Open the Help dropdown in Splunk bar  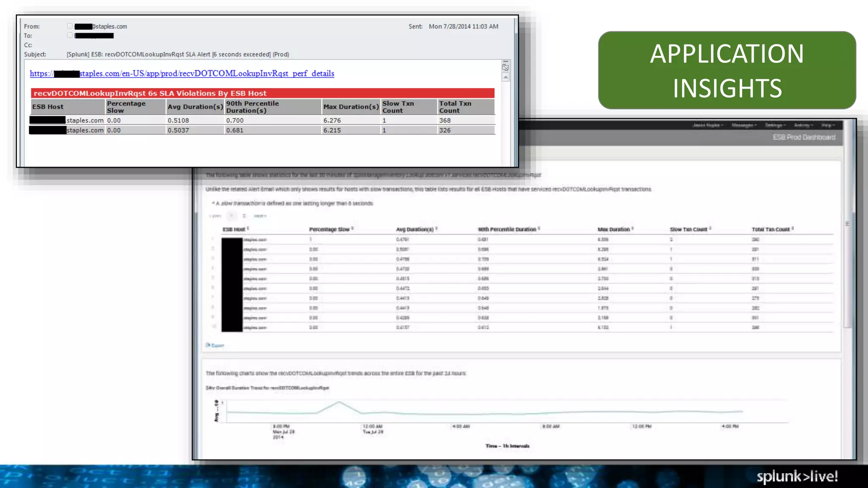pos(828,125)
